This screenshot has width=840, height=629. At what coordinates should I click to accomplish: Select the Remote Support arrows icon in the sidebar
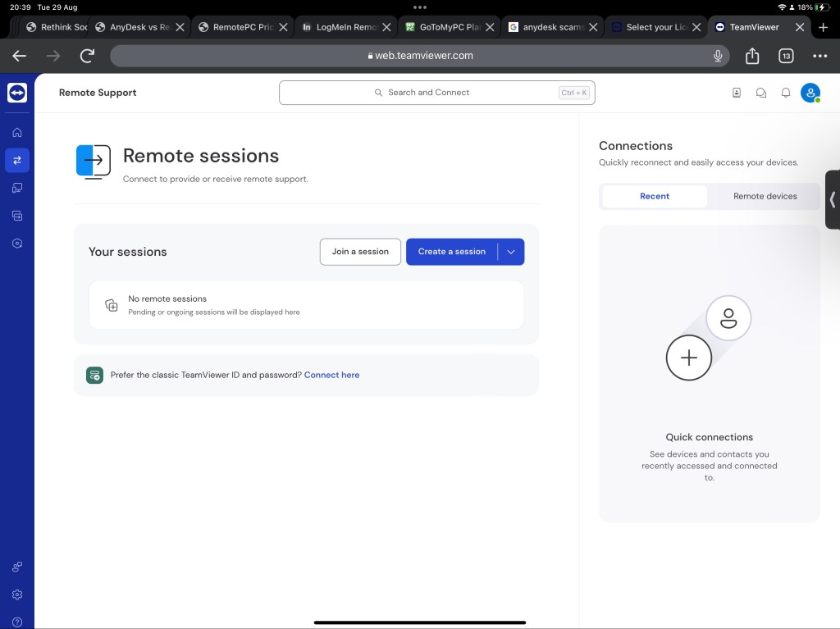17,160
